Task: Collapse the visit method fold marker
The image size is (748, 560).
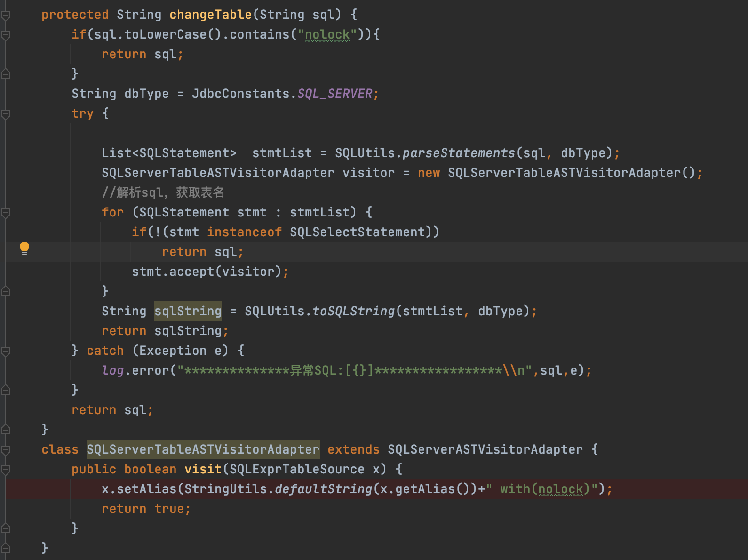Action: (x=6, y=470)
